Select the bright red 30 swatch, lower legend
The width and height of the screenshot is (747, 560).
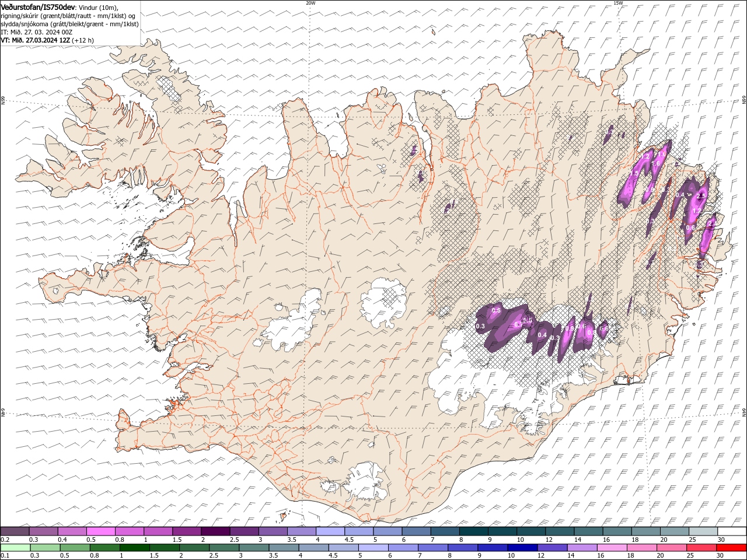731,548
